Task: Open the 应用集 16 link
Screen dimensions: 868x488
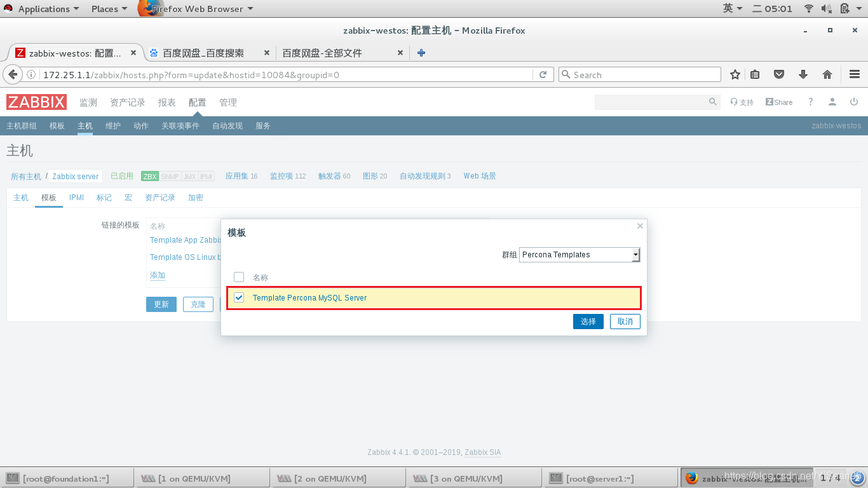Action: (241, 176)
